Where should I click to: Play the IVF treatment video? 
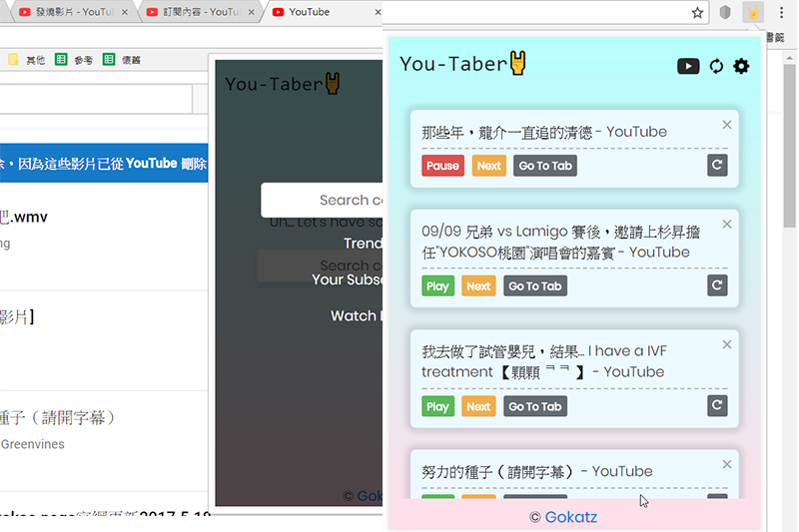pos(437,406)
